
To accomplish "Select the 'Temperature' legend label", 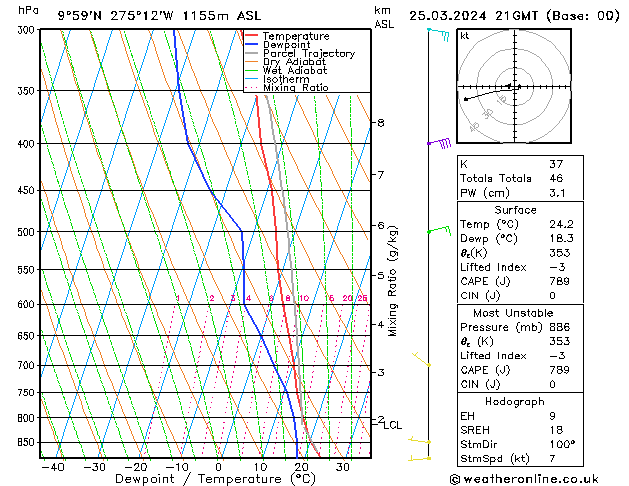I will point(296,36).
